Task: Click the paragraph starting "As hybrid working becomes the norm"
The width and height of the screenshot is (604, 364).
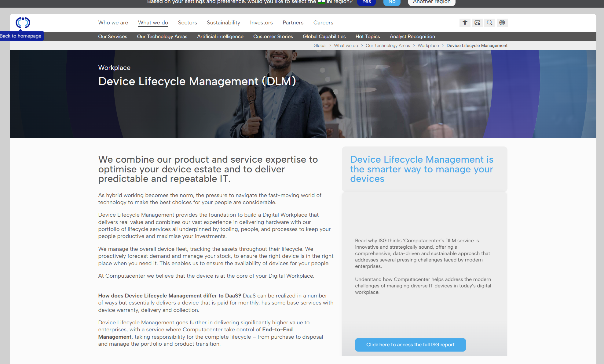Action: [210, 199]
